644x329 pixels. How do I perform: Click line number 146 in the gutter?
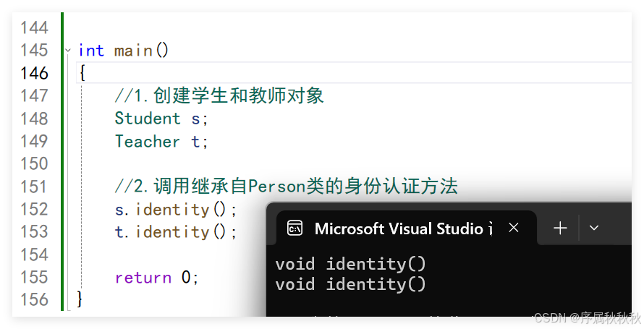click(34, 73)
